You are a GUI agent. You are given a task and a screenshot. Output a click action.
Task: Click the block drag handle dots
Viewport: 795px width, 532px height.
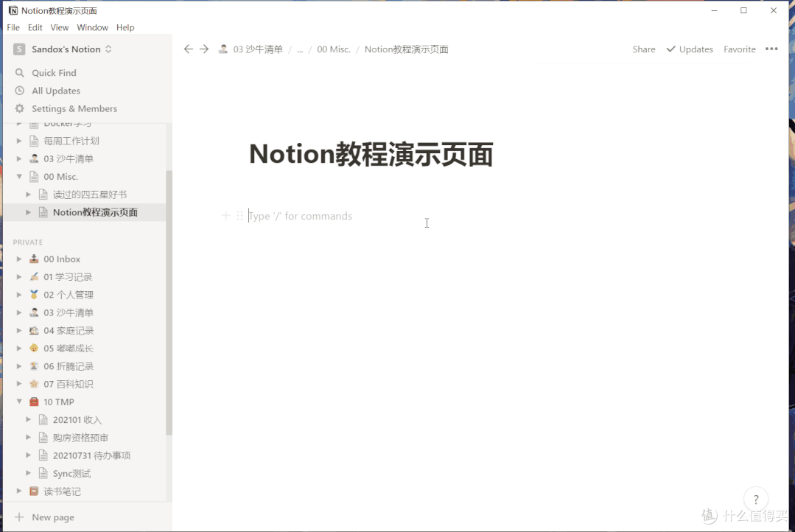tap(239, 215)
